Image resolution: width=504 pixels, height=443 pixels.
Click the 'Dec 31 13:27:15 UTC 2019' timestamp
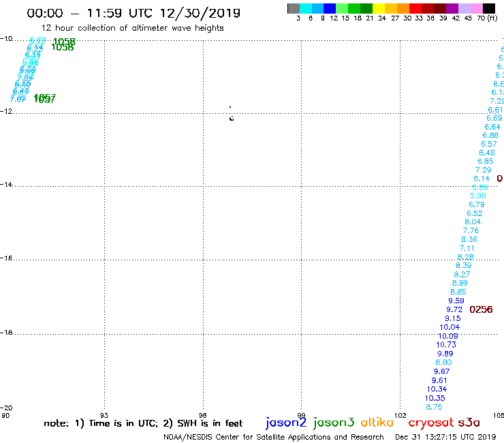pos(445,437)
